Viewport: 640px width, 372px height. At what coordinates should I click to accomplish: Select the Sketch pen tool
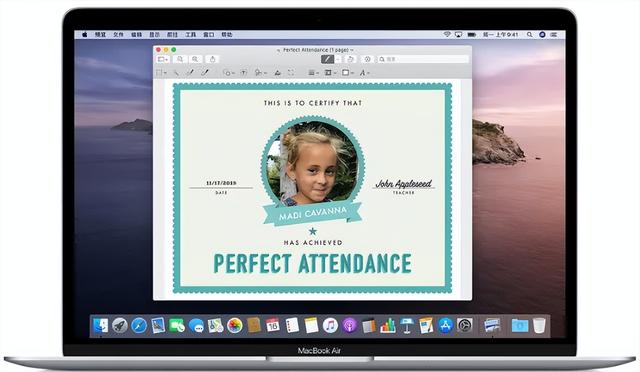tap(190, 73)
